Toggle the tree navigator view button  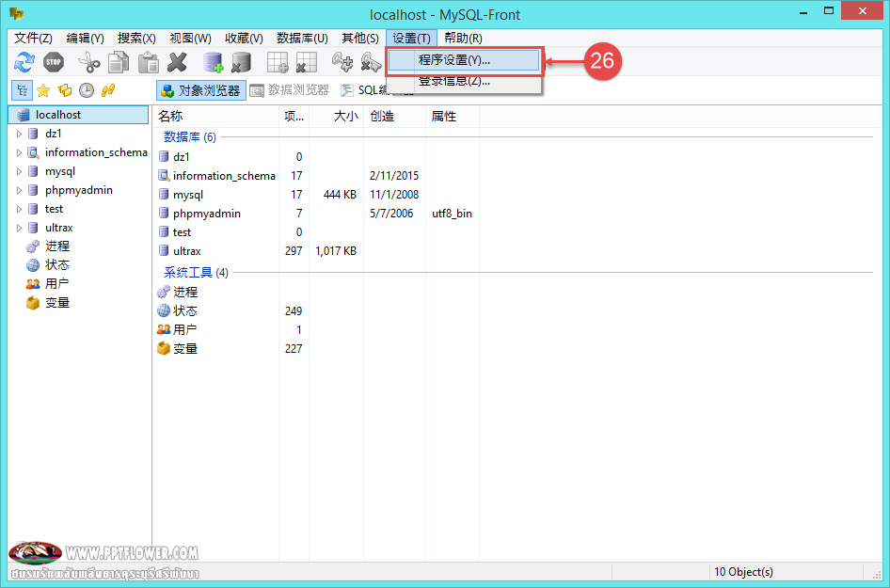(22, 90)
